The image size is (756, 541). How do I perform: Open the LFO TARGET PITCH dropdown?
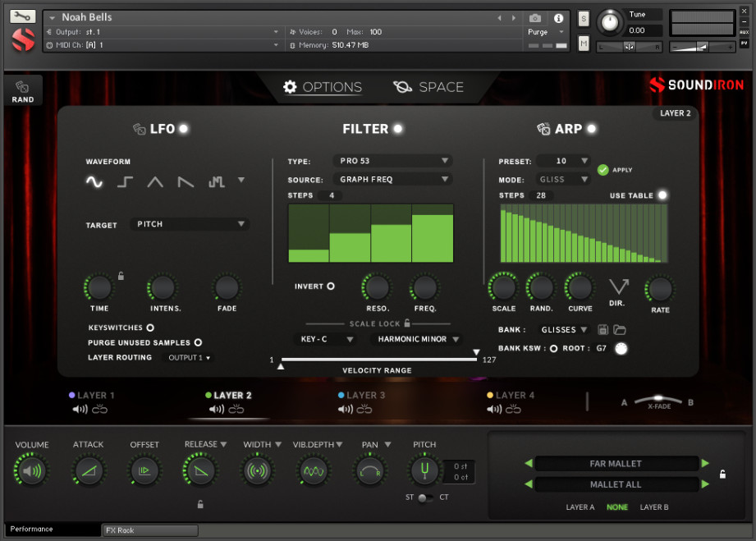pos(190,224)
